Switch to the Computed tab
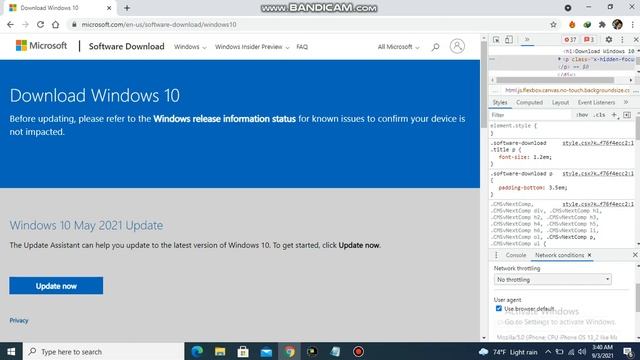 529,102
